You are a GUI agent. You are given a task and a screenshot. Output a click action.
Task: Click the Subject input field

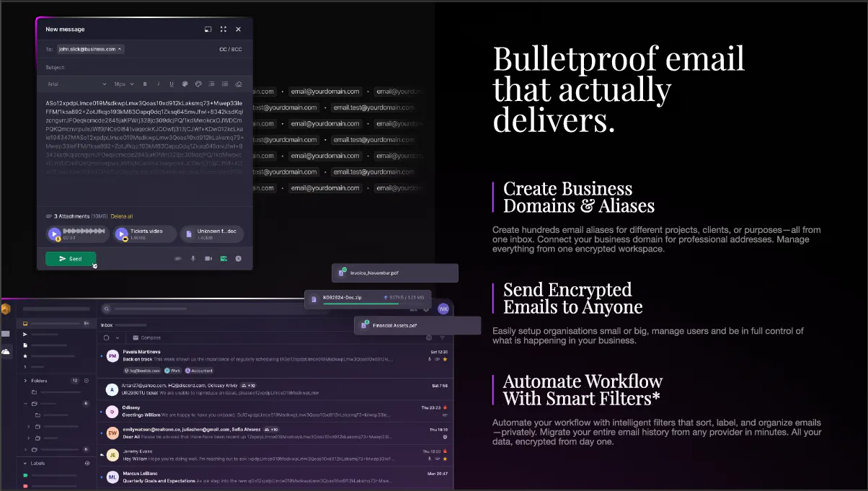pos(144,67)
